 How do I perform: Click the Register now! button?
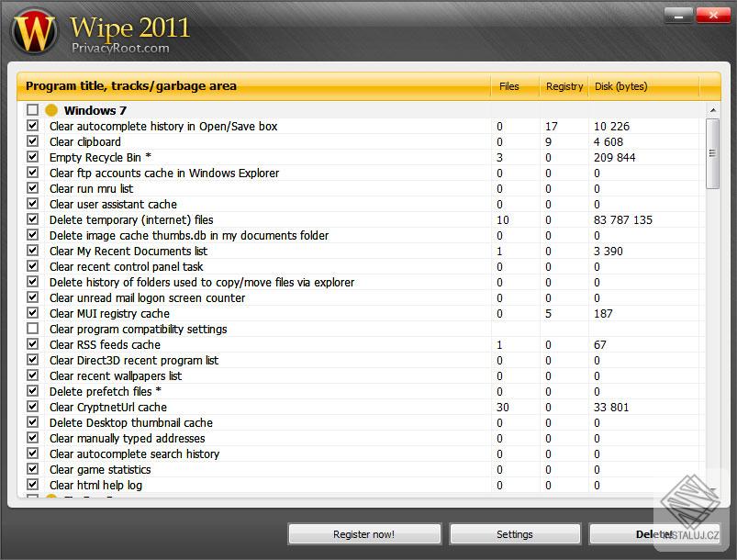[x=364, y=534]
